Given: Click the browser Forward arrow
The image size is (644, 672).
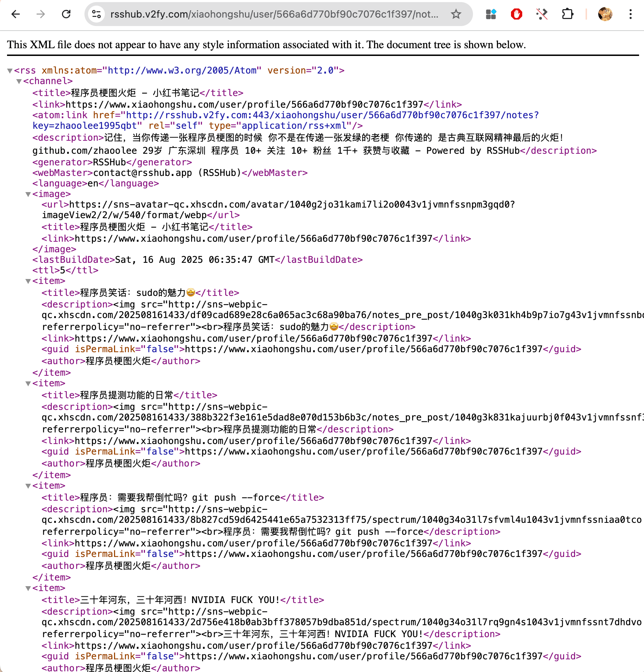Looking at the screenshot, I should 41,14.
